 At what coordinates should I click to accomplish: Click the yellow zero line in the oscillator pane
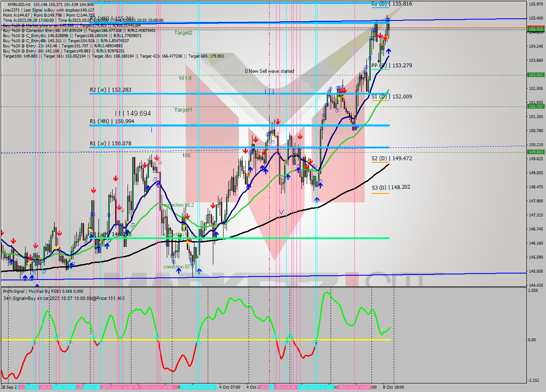[x=192, y=340]
